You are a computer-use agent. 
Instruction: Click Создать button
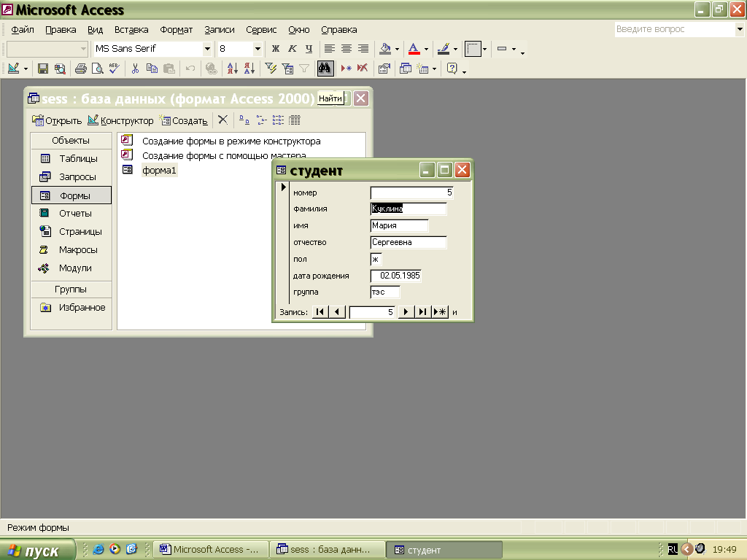click(x=184, y=120)
